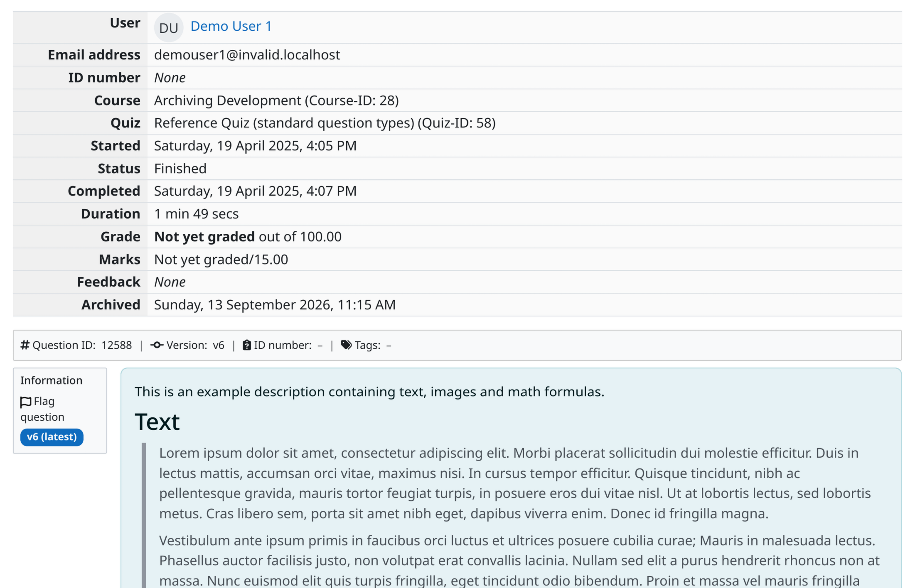
Task: Click the marks Not yet graded/15.00
Action: [x=221, y=260]
